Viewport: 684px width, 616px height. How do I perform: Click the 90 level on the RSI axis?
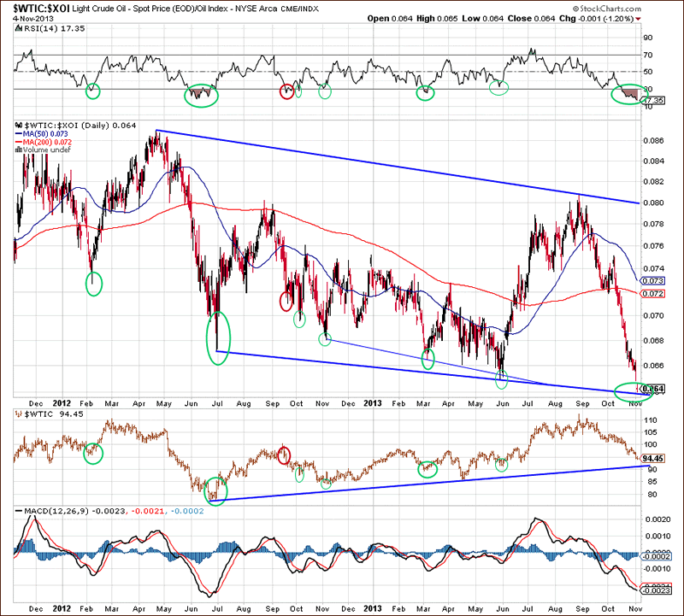(x=648, y=38)
